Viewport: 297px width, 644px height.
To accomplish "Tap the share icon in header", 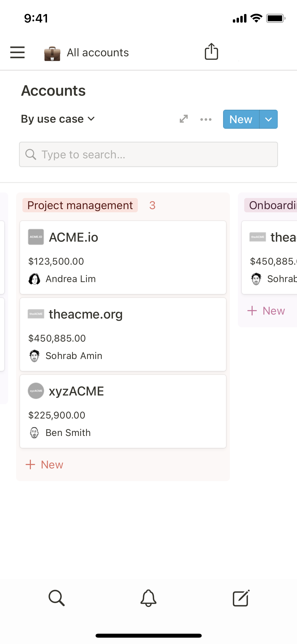I will pyautogui.click(x=211, y=52).
